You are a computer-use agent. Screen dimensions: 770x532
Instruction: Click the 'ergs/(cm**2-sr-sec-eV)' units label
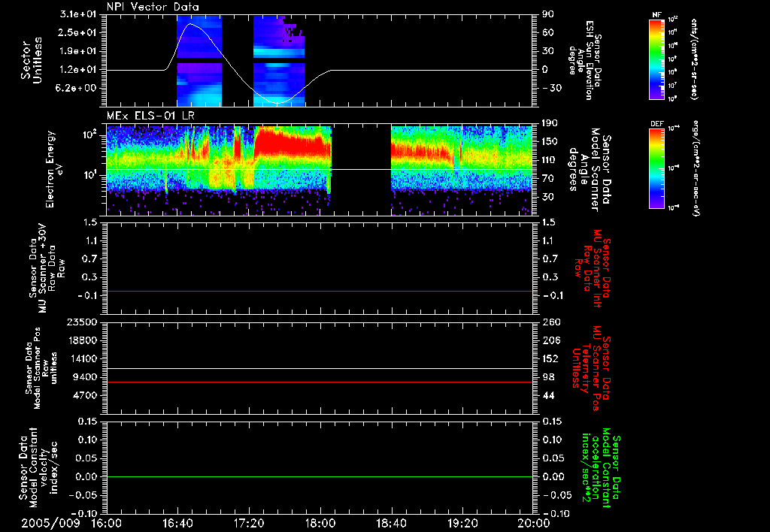pyautogui.click(x=696, y=168)
